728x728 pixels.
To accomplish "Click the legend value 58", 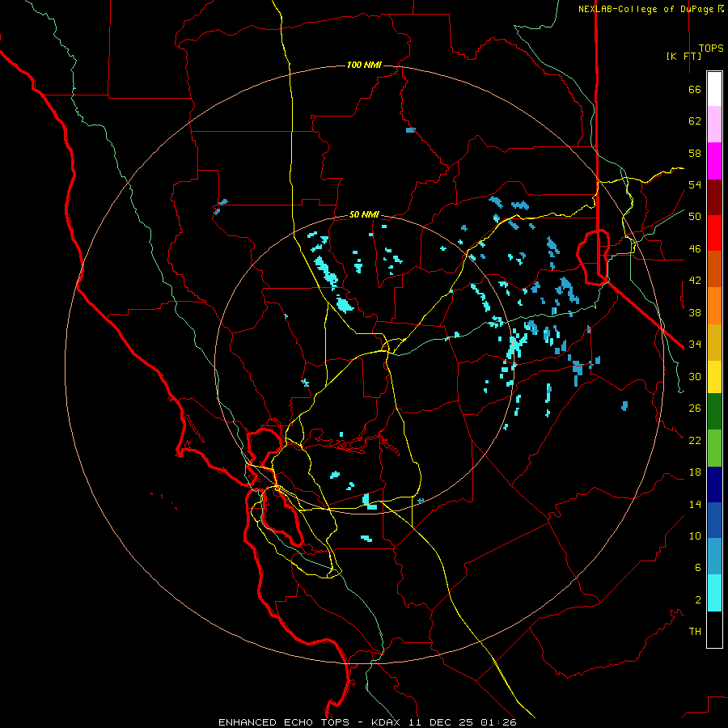I will 695,153.
